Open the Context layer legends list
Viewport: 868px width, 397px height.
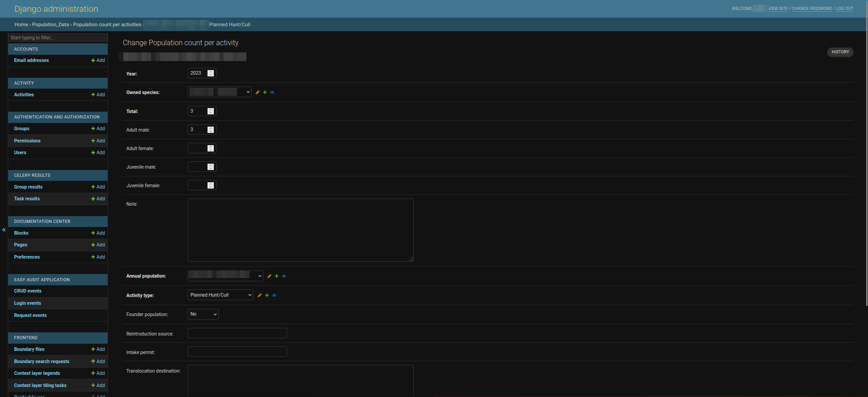point(37,373)
